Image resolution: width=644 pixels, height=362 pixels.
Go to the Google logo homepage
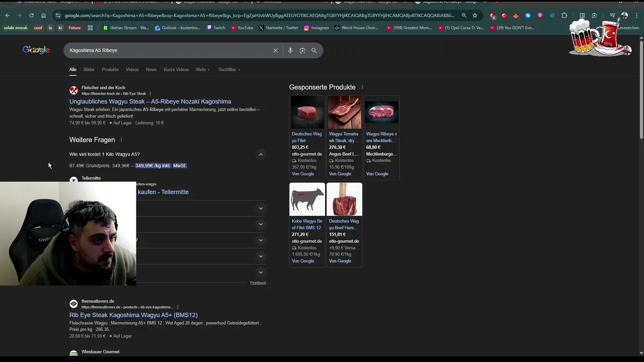coord(36,50)
